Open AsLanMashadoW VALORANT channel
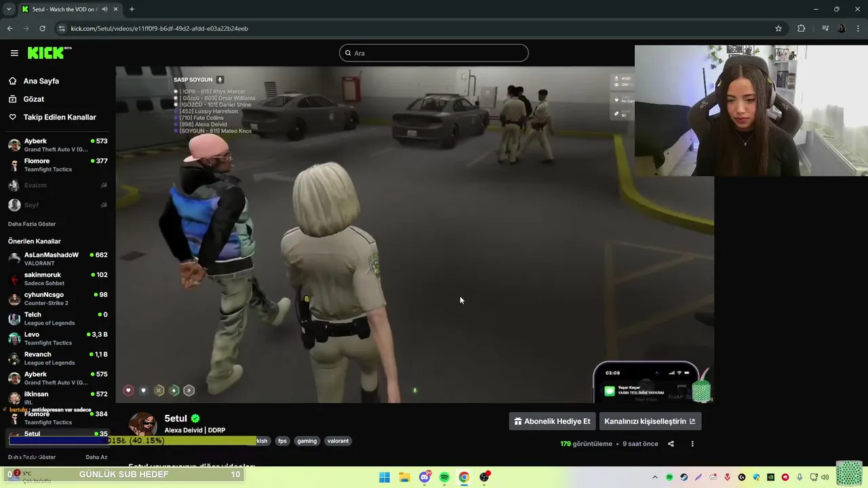868x488 pixels. coord(58,259)
